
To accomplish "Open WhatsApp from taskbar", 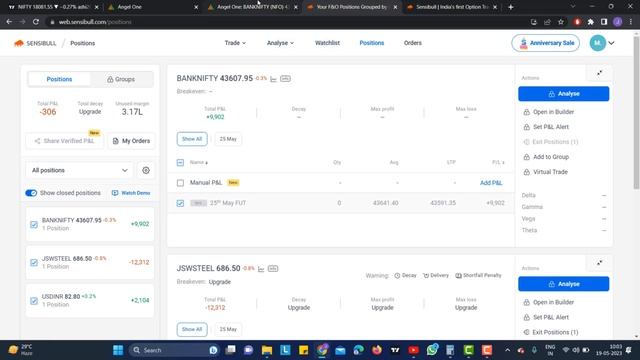I will coord(432,350).
